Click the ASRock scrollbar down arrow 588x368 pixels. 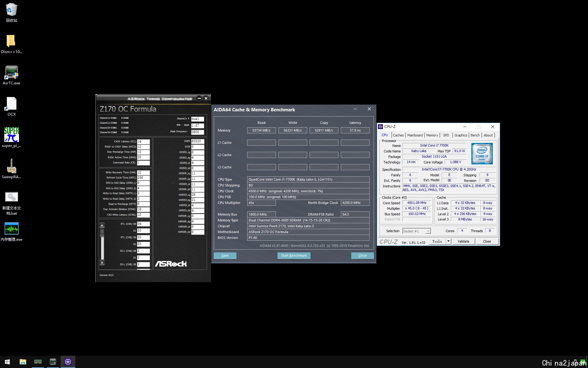pyautogui.click(x=102, y=263)
